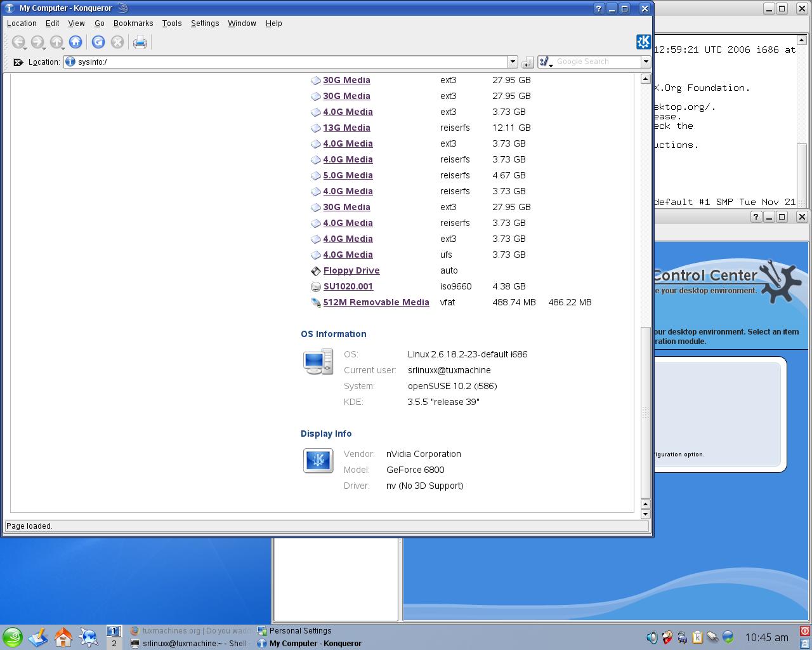Switch to virtual desktop 2 in pager
The image size is (812, 650).
114,644
